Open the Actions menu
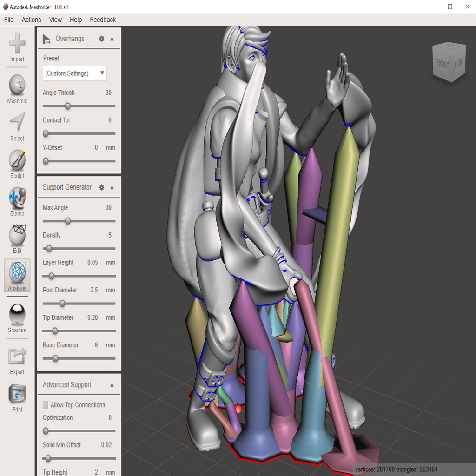 click(x=31, y=20)
